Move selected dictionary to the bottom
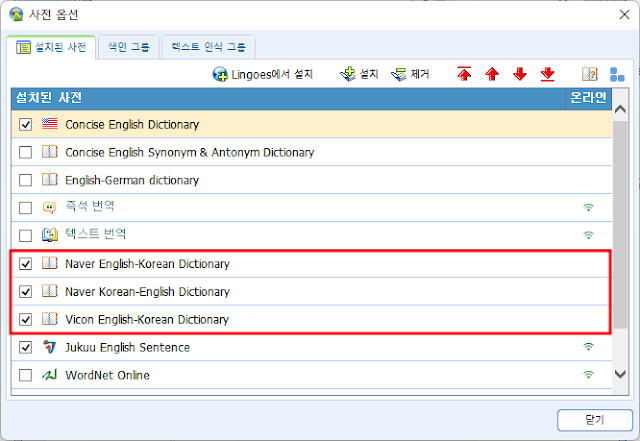Image resolution: width=640 pixels, height=441 pixels. coord(547,74)
